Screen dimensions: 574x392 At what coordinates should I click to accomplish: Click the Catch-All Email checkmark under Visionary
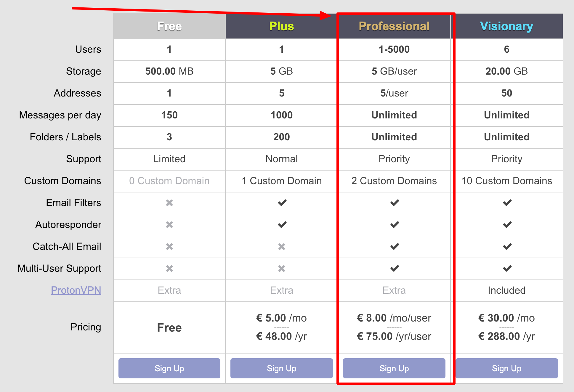click(x=507, y=247)
